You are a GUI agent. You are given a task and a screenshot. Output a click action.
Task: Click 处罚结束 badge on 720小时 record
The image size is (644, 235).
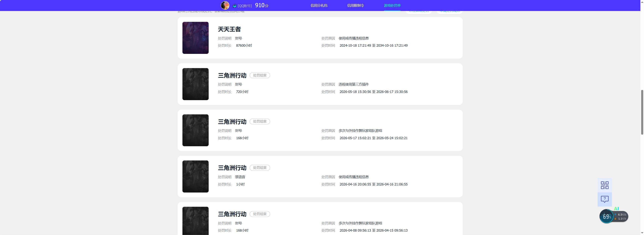260,75
